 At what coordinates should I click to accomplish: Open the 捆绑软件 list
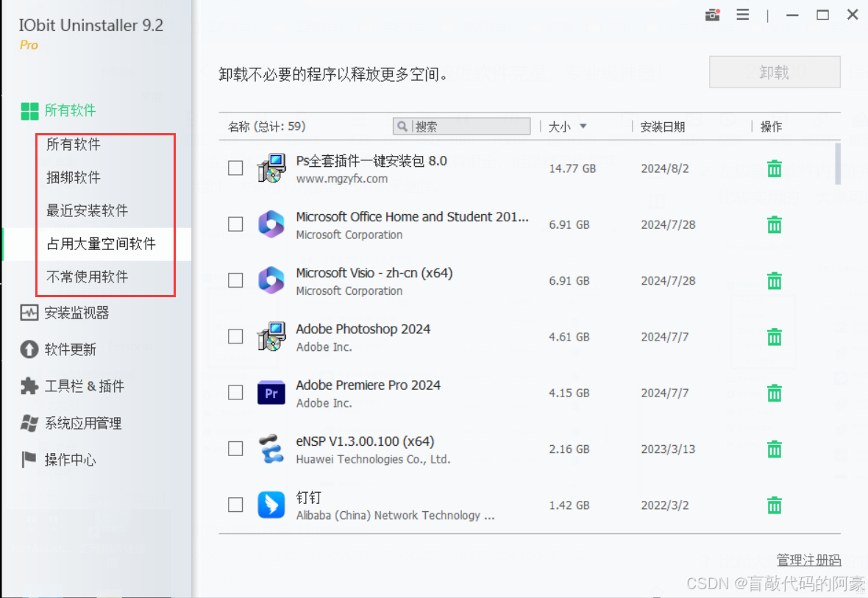[73, 178]
